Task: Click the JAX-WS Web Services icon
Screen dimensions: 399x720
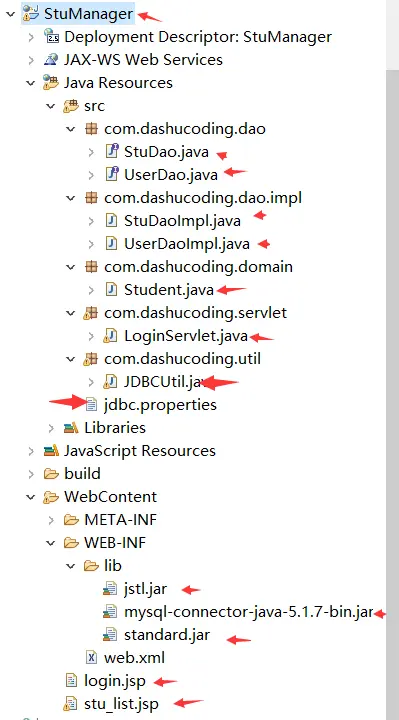Action: pos(51,60)
